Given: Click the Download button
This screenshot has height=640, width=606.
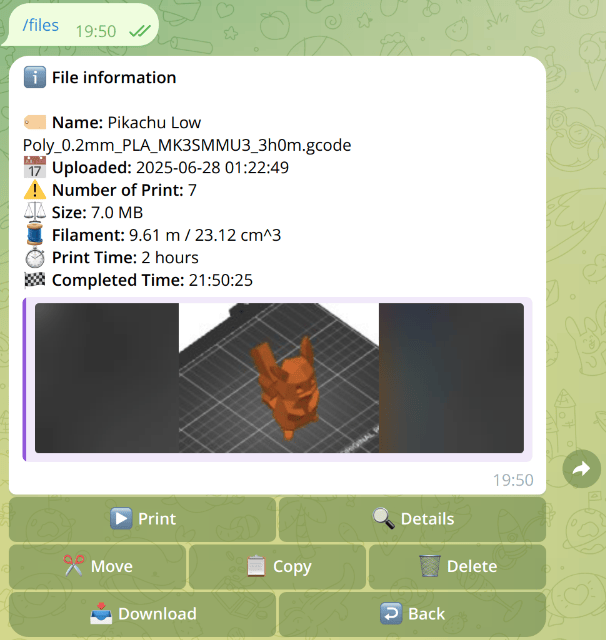Looking at the screenshot, I should coord(142,614).
